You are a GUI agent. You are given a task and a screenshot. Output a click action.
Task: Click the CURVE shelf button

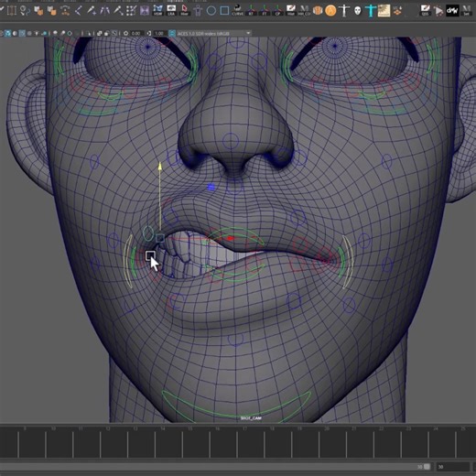[x=238, y=10]
